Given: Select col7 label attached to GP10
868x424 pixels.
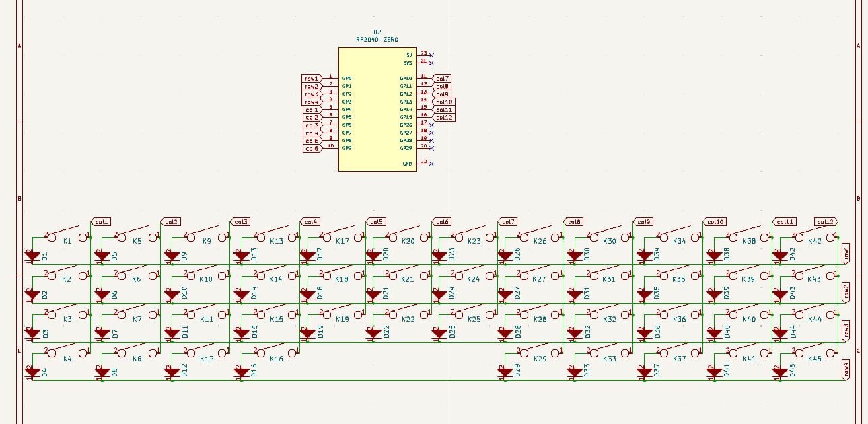Looking at the screenshot, I should coord(441,79).
